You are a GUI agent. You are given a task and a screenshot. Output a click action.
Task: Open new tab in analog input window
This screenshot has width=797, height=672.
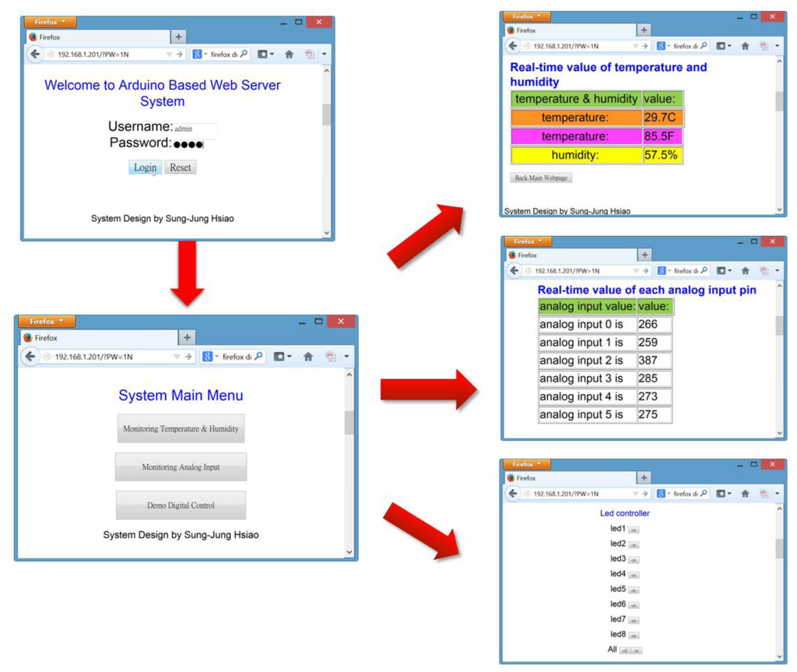coord(644,255)
